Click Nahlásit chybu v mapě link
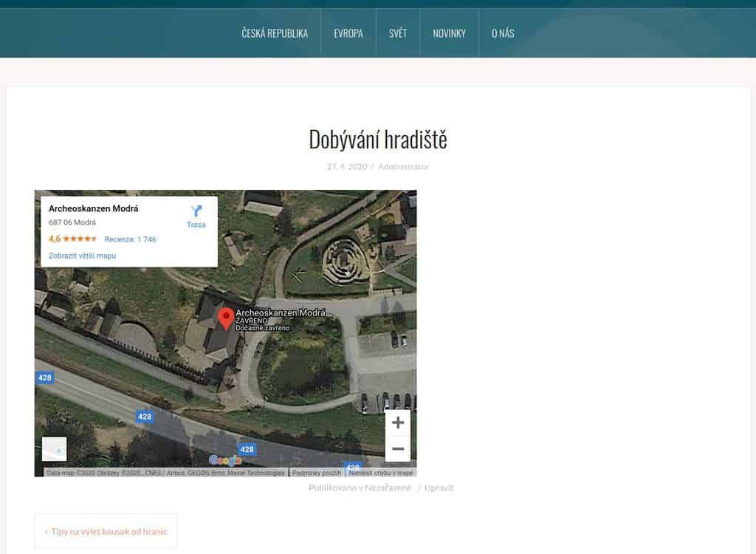Image resolution: width=756 pixels, height=554 pixels. [381, 473]
